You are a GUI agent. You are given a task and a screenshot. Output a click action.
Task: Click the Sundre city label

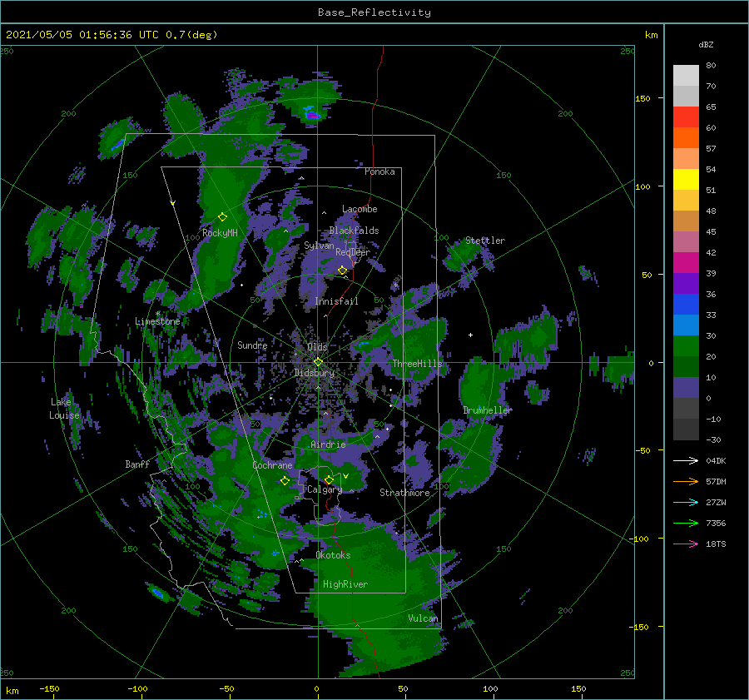pos(252,345)
